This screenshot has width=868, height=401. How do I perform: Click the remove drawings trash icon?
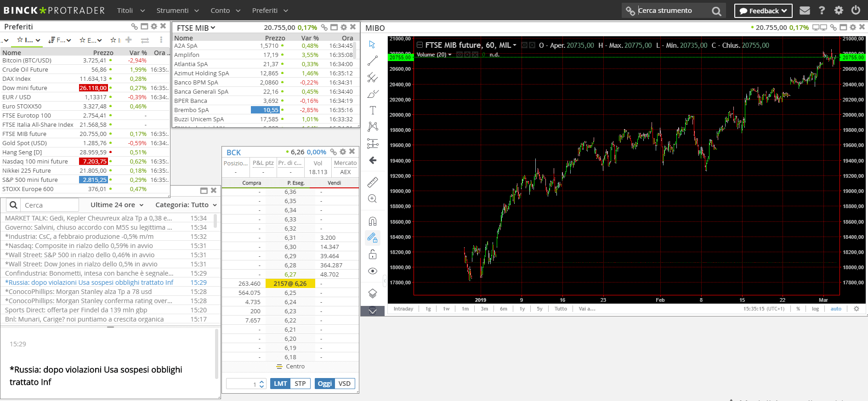click(373, 311)
